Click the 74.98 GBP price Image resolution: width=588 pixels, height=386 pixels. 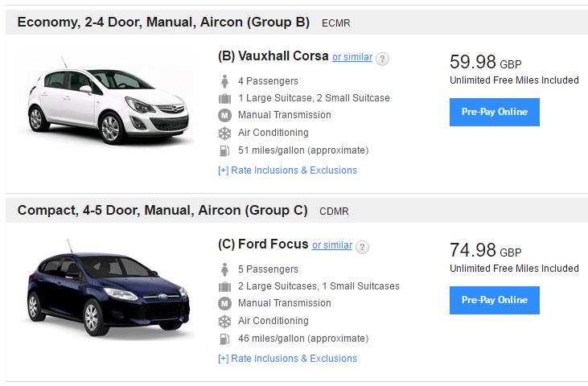tap(486, 250)
